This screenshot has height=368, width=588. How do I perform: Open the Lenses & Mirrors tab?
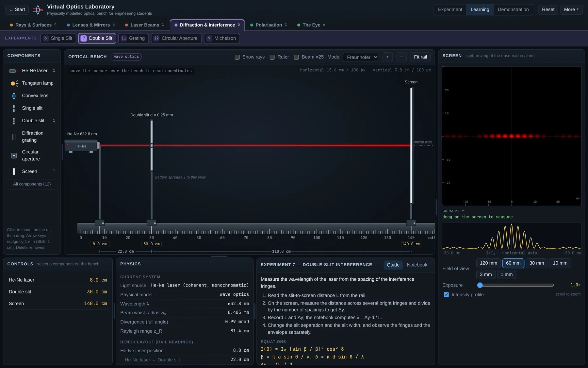(x=90, y=25)
